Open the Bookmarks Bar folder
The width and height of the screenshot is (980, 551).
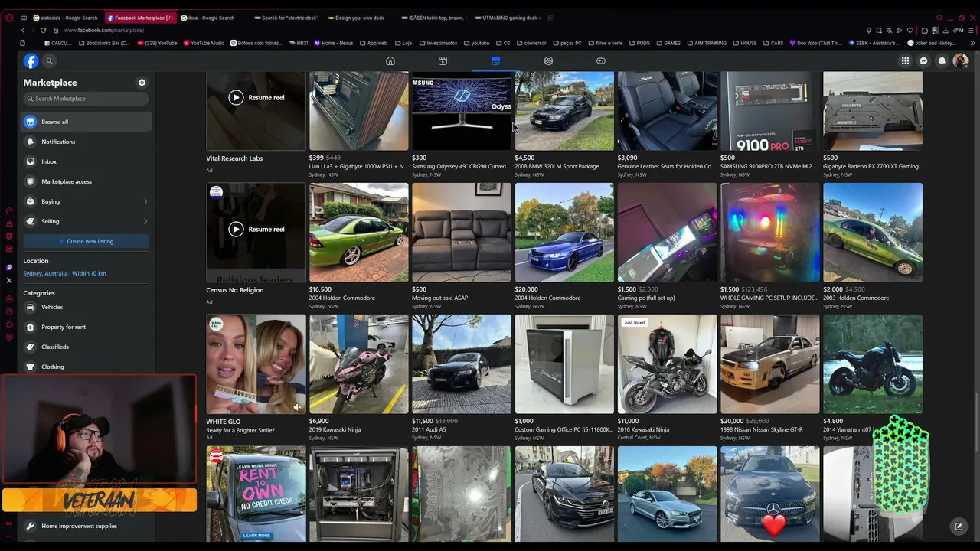click(x=104, y=43)
